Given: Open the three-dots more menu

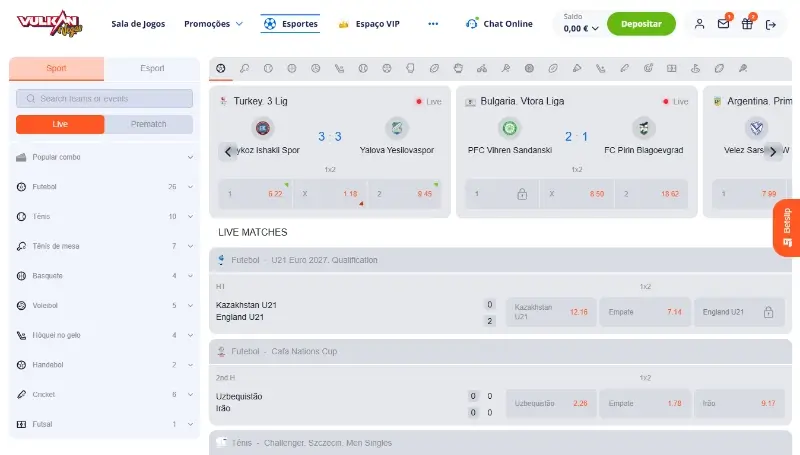Looking at the screenshot, I should click(x=433, y=23).
